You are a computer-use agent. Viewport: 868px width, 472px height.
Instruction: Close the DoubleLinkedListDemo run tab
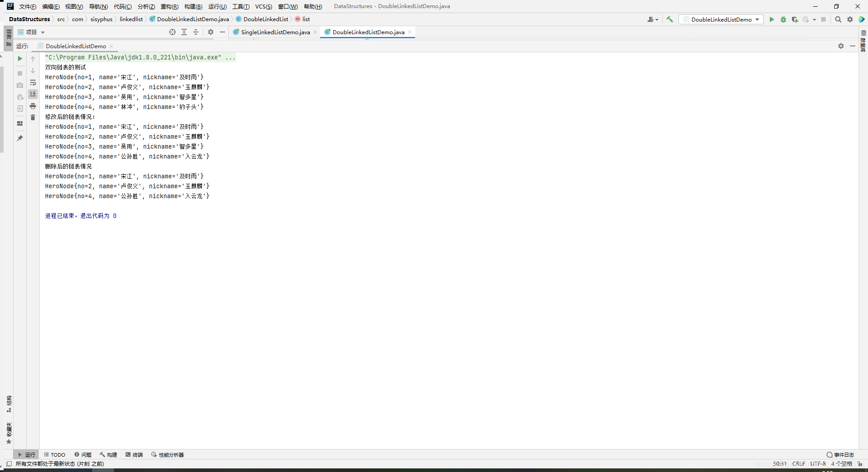111,46
